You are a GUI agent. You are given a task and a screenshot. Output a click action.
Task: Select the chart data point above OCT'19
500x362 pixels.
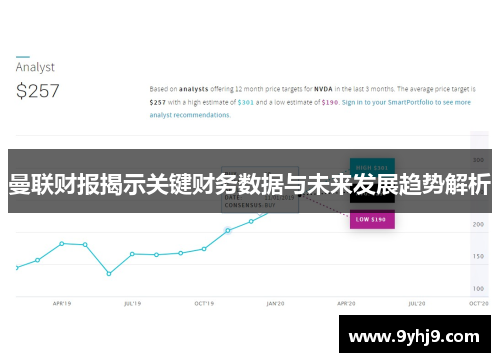pyautogui.click(x=204, y=249)
